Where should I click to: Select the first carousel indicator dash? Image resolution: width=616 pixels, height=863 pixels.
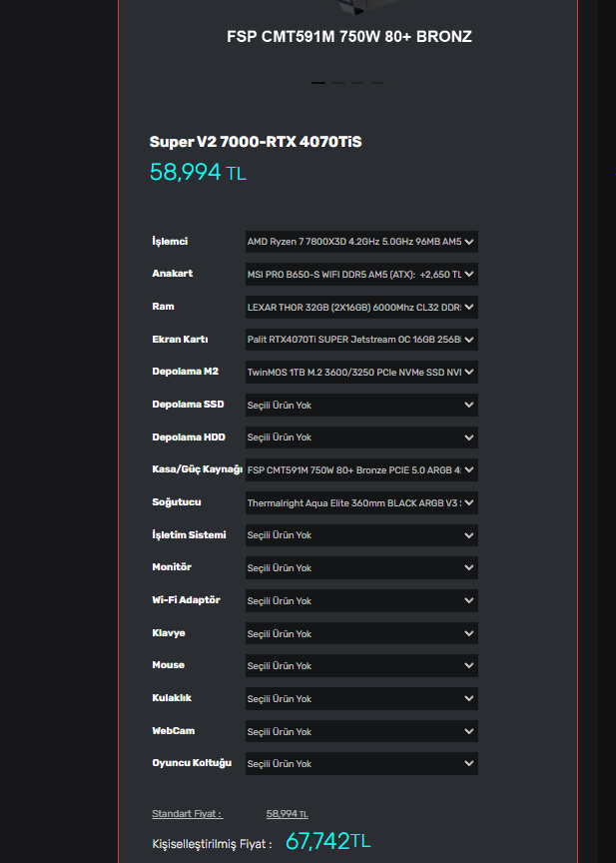pos(318,83)
